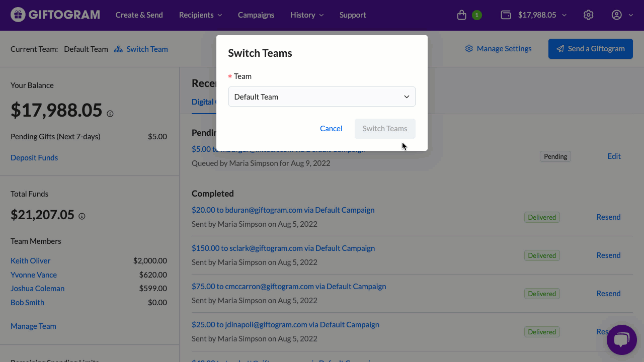The image size is (644, 362).
Task: Open Keith Oliver's team member profile
Action: [31, 261]
